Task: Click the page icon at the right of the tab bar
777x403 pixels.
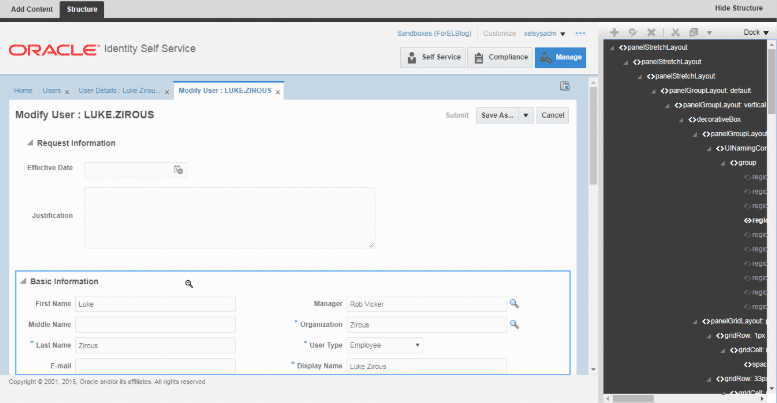Action: point(564,86)
